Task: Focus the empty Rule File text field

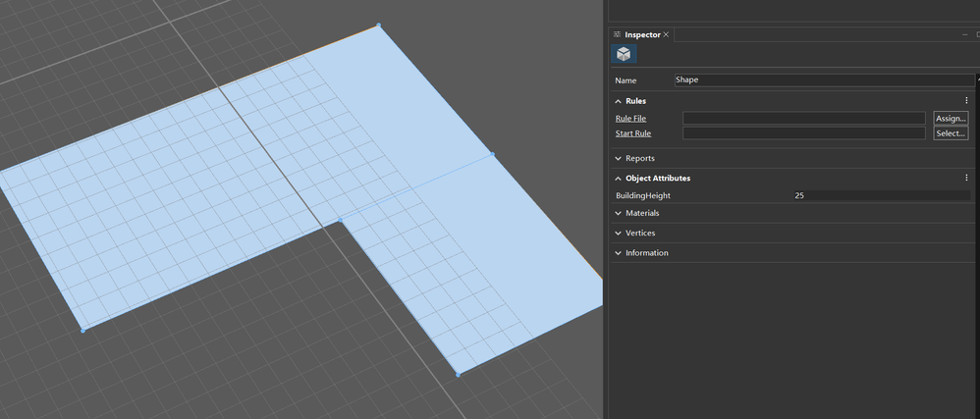Action: coord(803,118)
